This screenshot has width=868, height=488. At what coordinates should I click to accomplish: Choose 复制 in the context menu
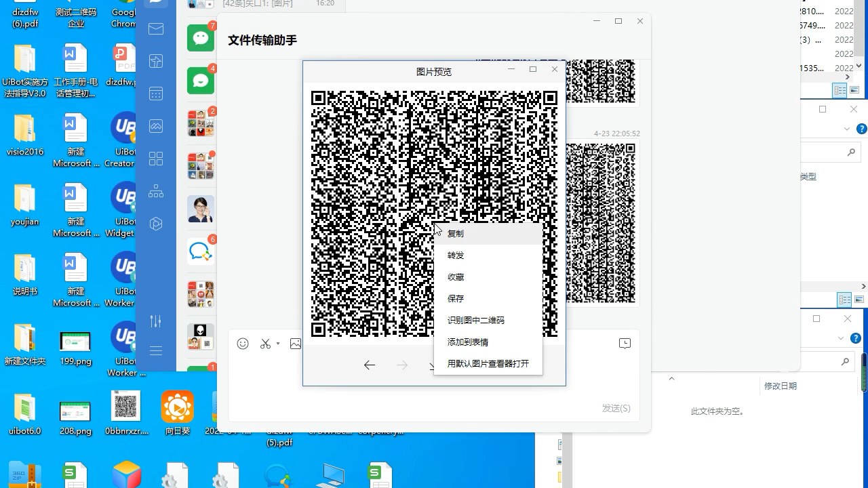coord(488,233)
